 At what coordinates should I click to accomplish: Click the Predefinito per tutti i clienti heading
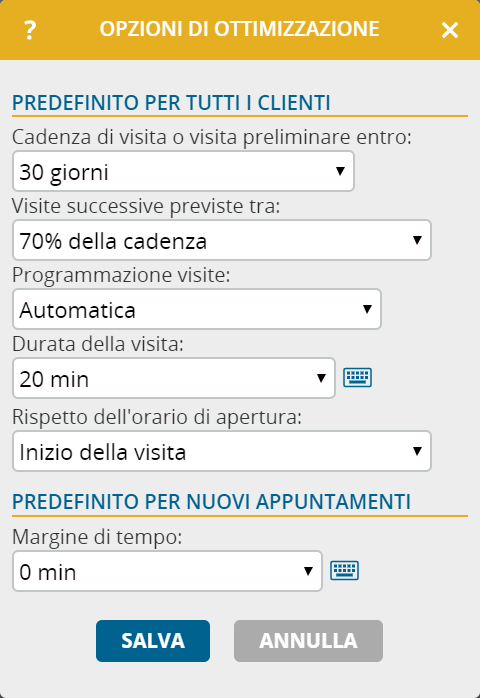pyautogui.click(x=171, y=103)
